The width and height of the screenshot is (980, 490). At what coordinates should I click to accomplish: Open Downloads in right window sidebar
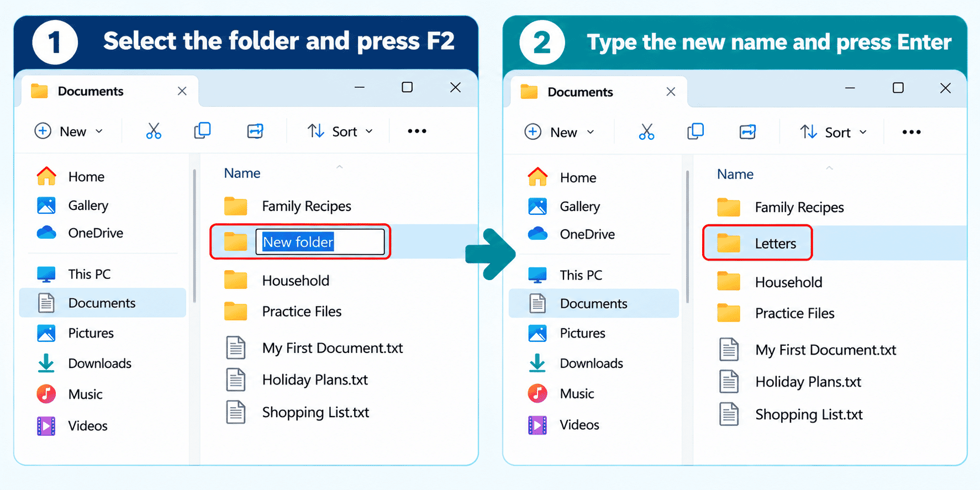pyautogui.click(x=576, y=363)
